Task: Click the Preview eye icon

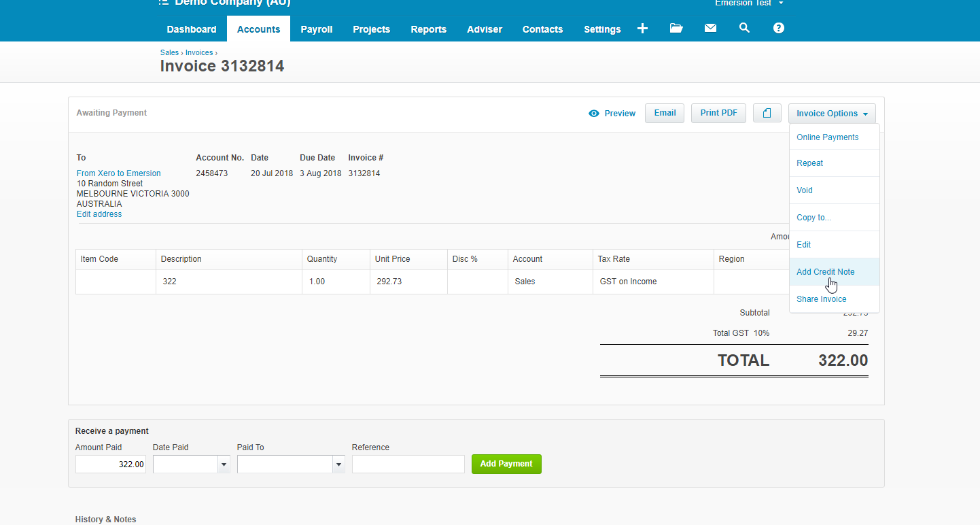Action: click(x=594, y=114)
